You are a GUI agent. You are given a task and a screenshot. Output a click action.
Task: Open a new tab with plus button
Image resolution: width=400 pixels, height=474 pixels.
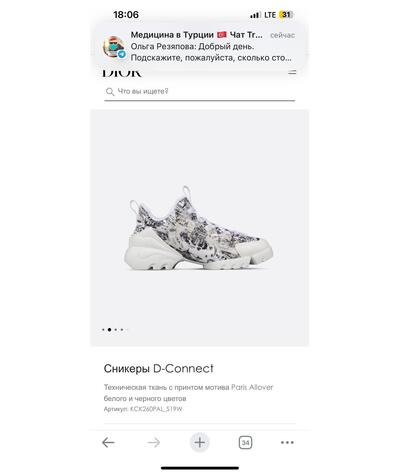pyautogui.click(x=200, y=443)
